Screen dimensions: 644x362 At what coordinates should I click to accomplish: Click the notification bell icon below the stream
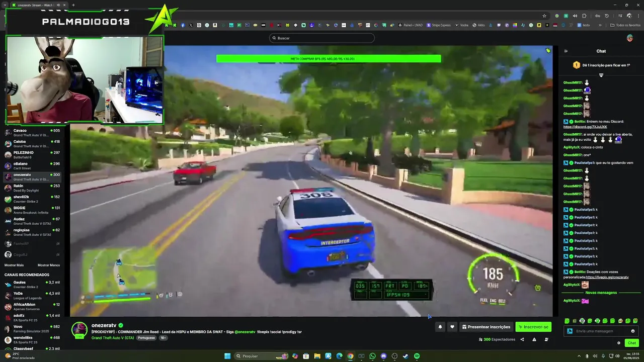[440, 327]
